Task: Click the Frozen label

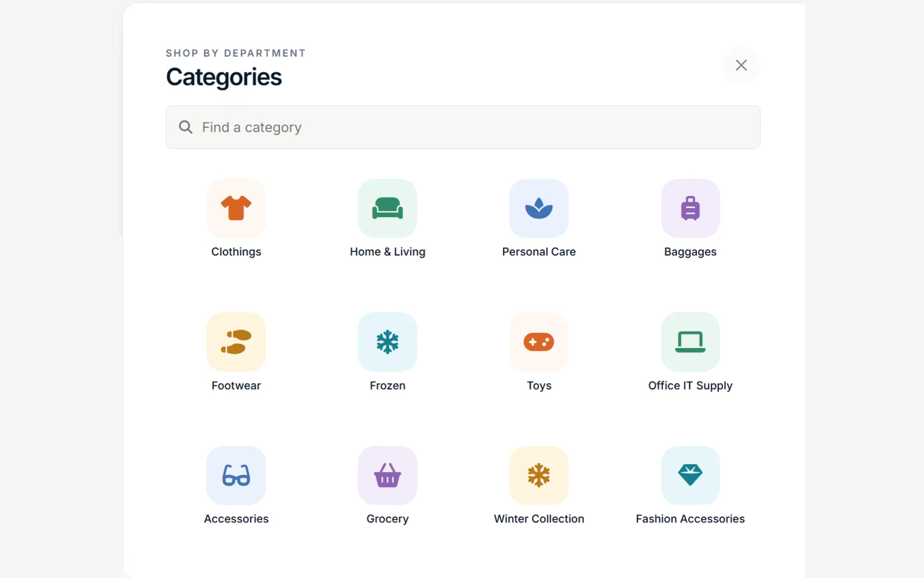Action: 388,386
